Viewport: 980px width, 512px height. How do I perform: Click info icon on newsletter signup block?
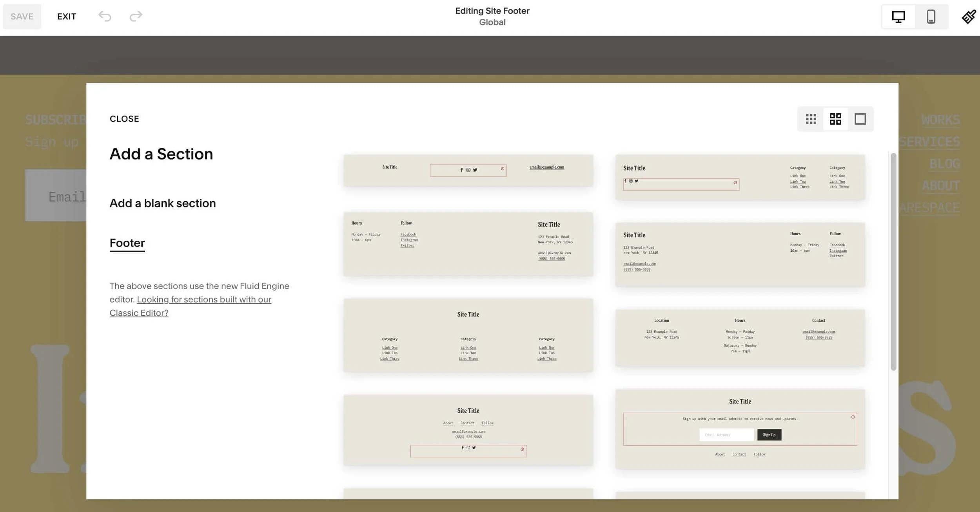point(853,417)
